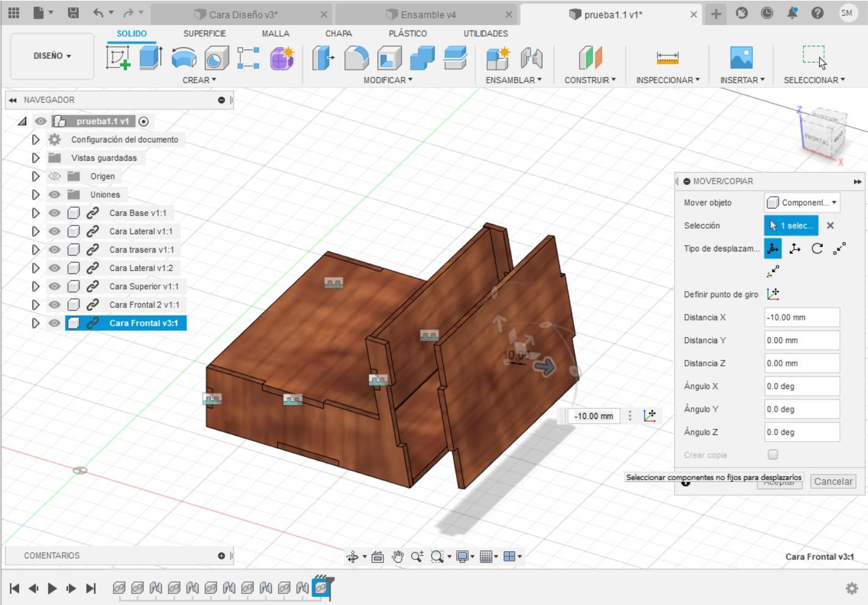Select the Revolve tool icon

183,58
